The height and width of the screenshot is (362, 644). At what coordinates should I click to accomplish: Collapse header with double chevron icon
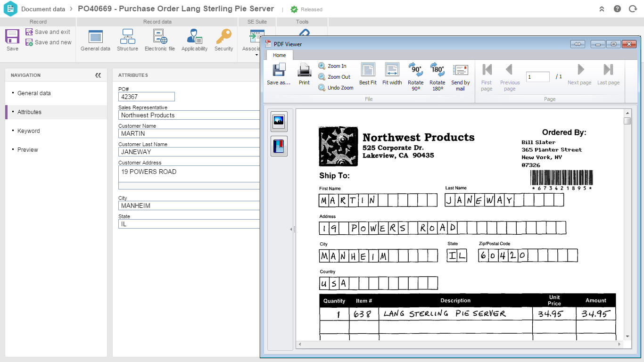(x=602, y=9)
